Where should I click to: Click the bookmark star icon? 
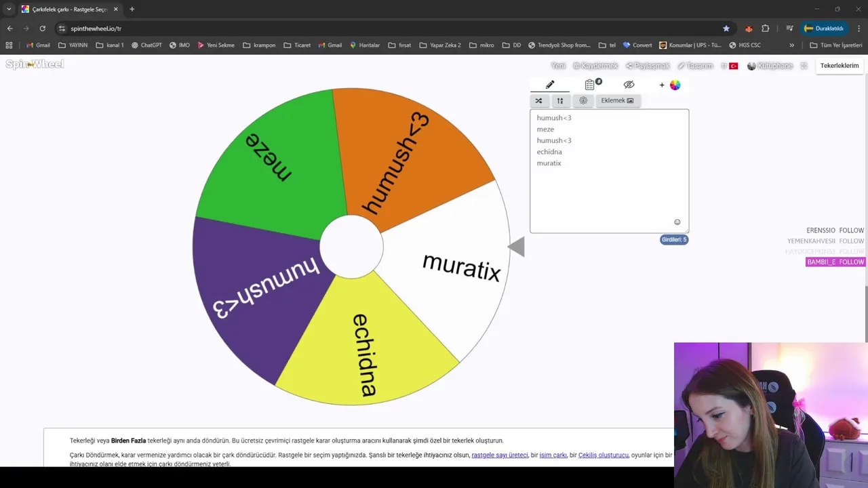tap(726, 28)
